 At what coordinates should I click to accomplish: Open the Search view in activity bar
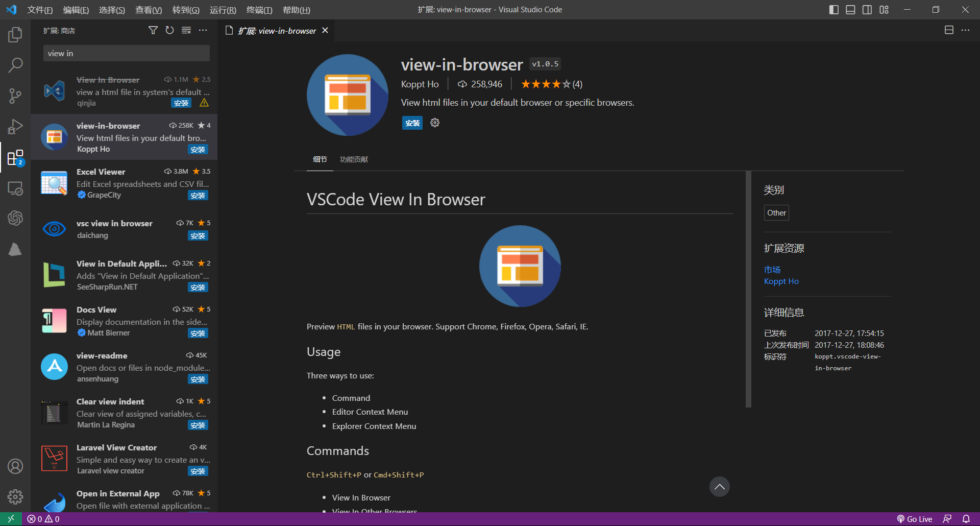pyautogui.click(x=15, y=65)
